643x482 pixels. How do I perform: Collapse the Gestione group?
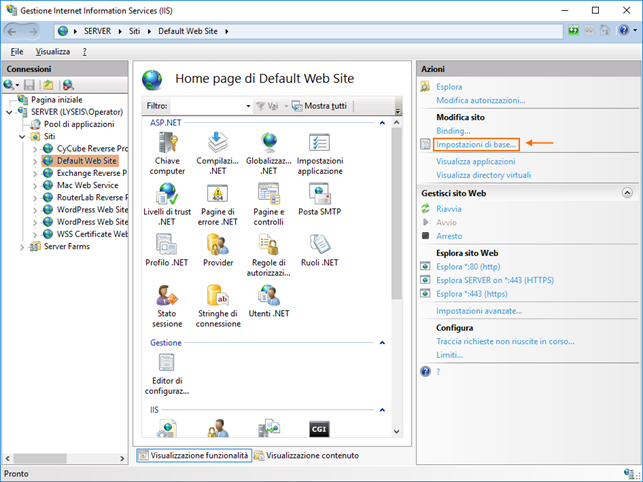point(382,343)
